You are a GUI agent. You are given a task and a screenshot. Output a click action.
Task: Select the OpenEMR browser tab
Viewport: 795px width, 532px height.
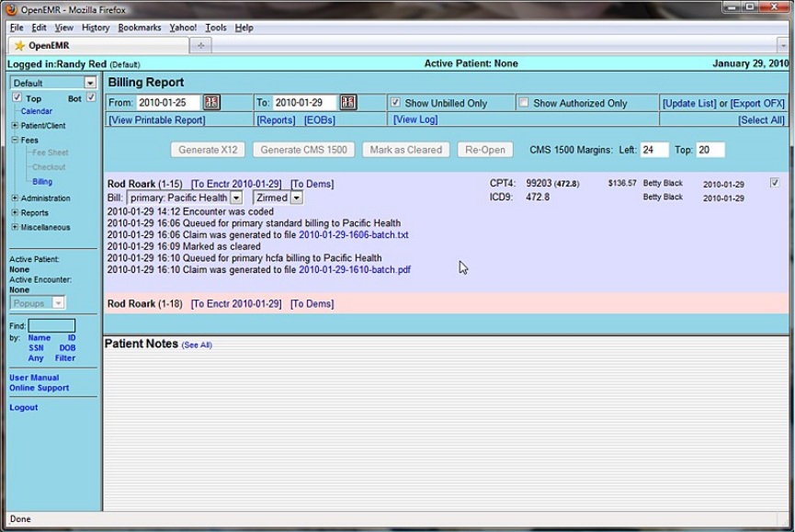click(98, 46)
